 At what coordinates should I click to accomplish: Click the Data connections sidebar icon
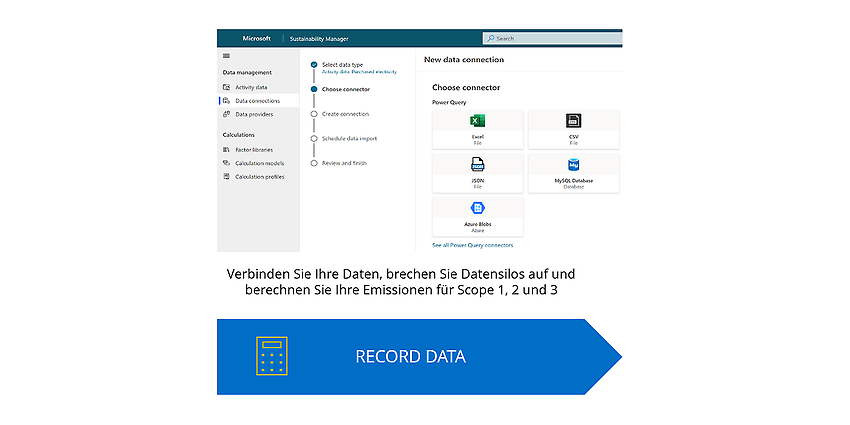click(x=227, y=100)
